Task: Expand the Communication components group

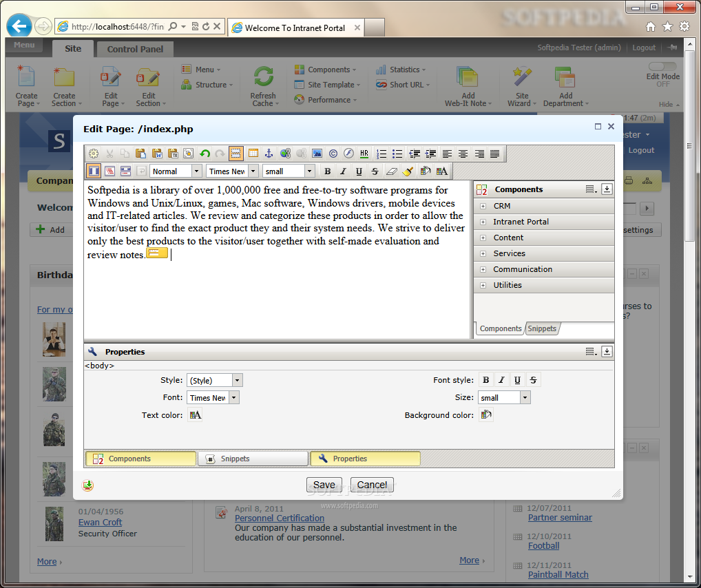Action: pos(483,270)
